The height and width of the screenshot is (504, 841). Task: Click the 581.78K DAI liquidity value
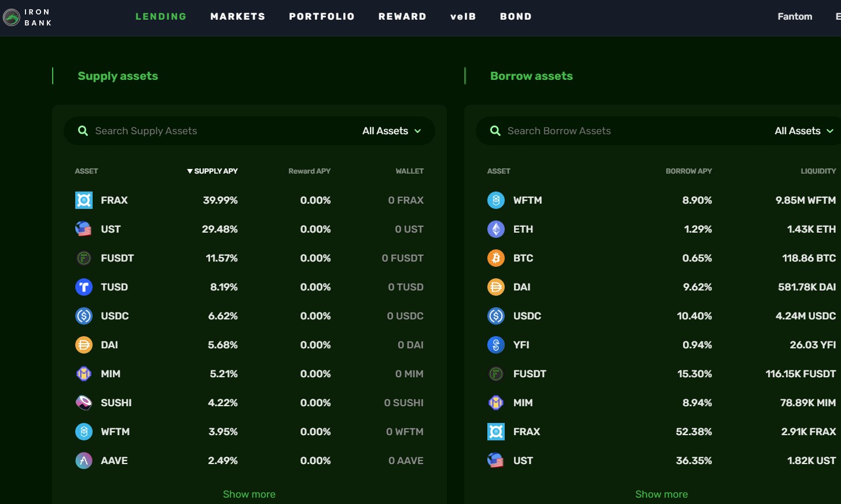(x=807, y=287)
